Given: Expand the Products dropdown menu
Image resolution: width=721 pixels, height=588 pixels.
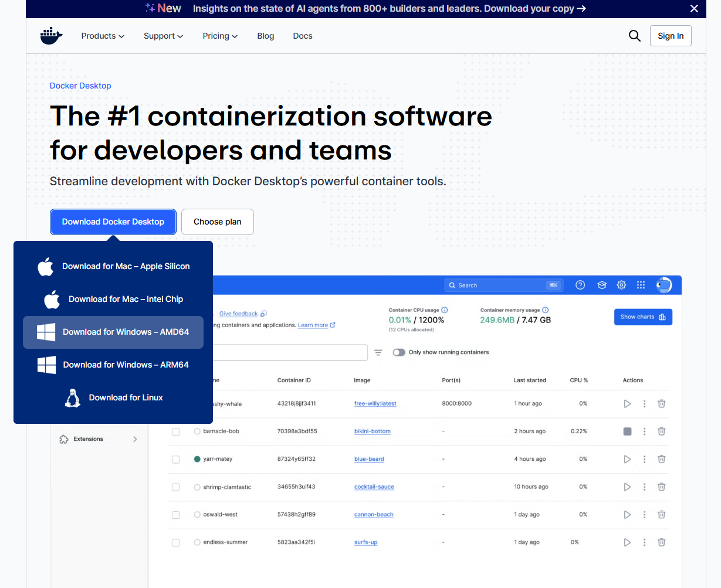Looking at the screenshot, I should (103, 36).
